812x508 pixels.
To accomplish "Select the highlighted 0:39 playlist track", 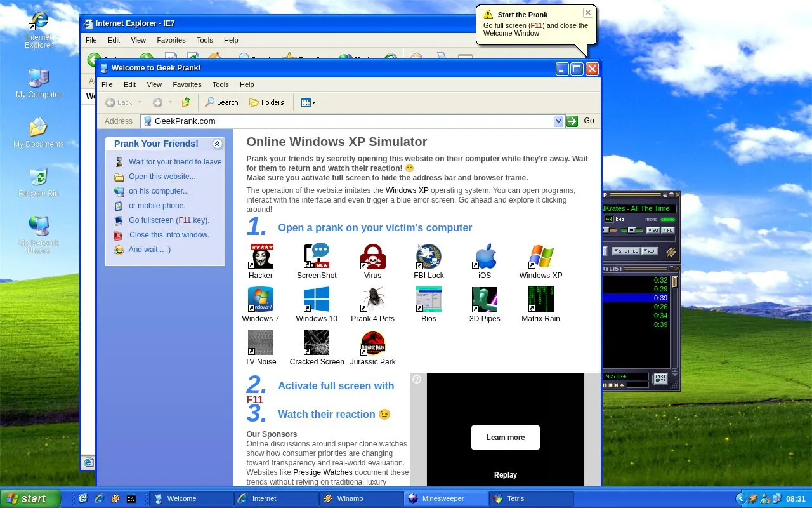I will pos(636,298).
